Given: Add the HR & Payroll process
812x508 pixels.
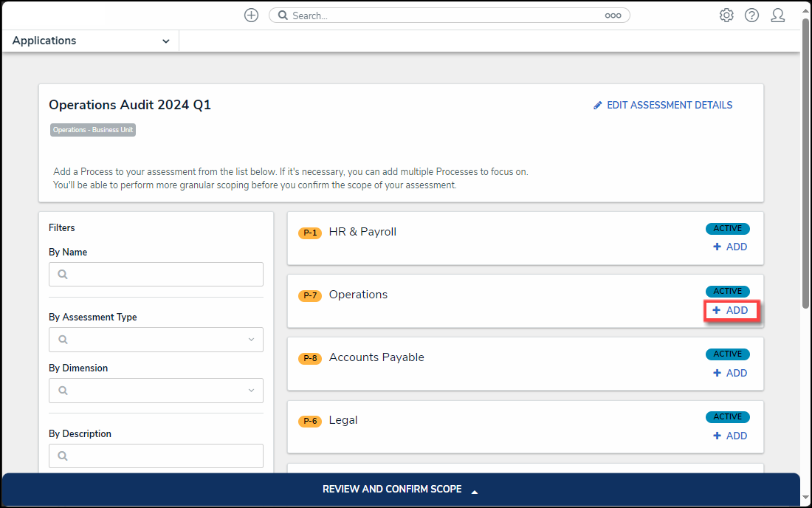Looking at the screenshot, I should click(730, 247).
